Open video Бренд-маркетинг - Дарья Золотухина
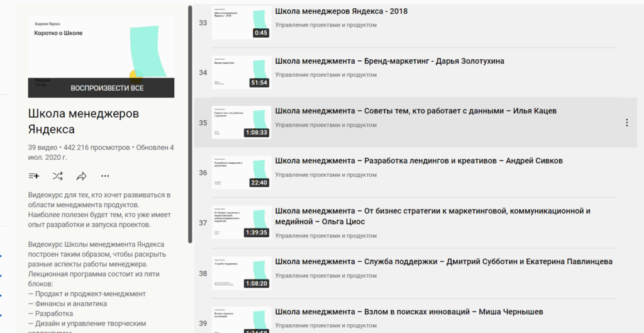644x333 pixels. click(390, 61)
